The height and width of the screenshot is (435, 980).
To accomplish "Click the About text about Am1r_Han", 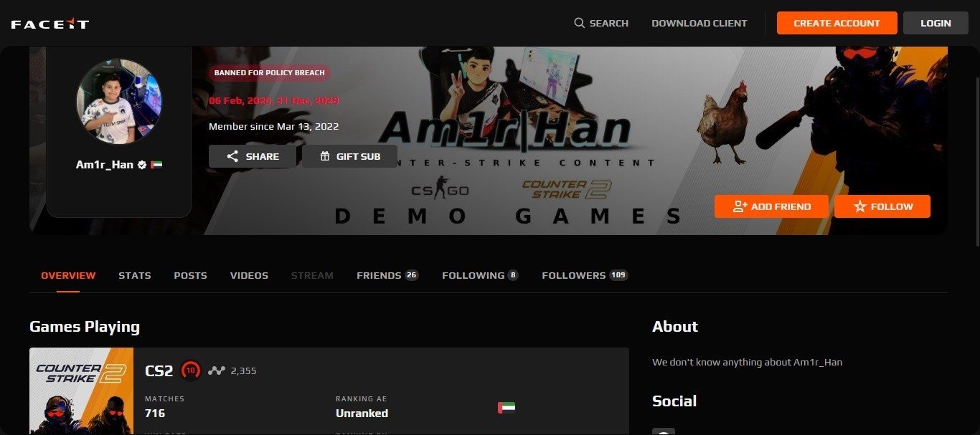I will click(x=747, y=362).
